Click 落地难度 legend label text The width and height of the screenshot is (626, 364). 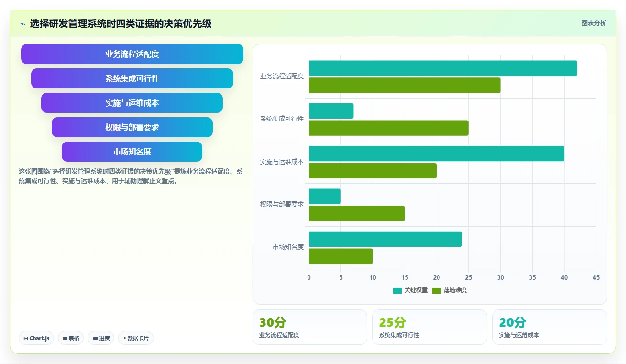coord(455,290)
